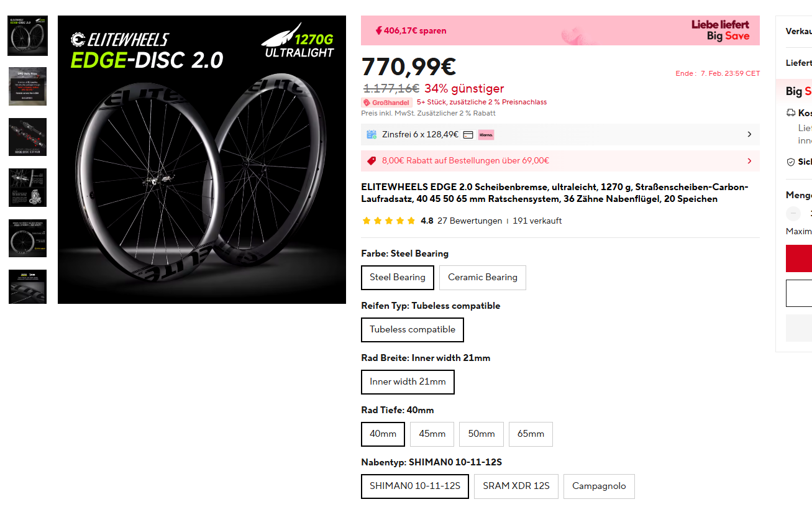
Task: Click the installment calendar icon
Action: 372,135
